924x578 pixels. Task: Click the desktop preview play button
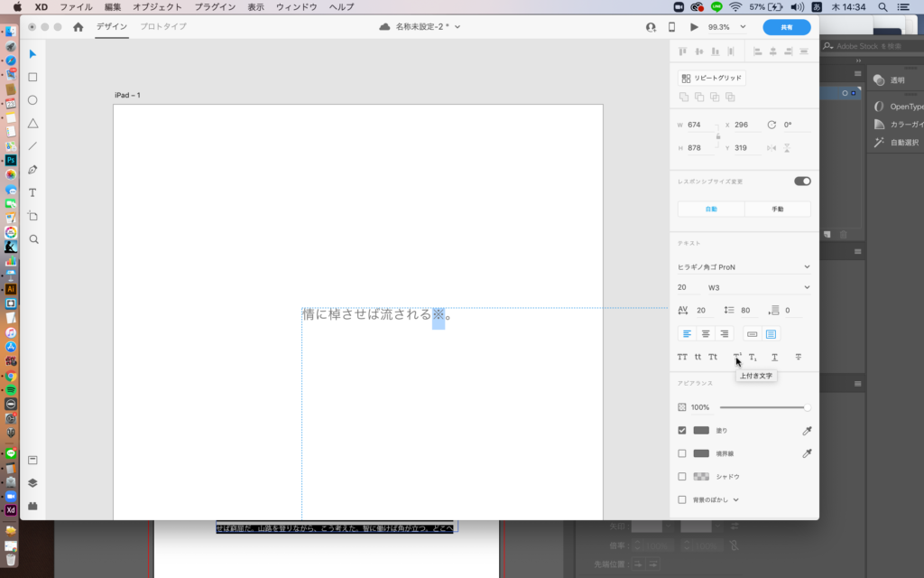point(694,27)
